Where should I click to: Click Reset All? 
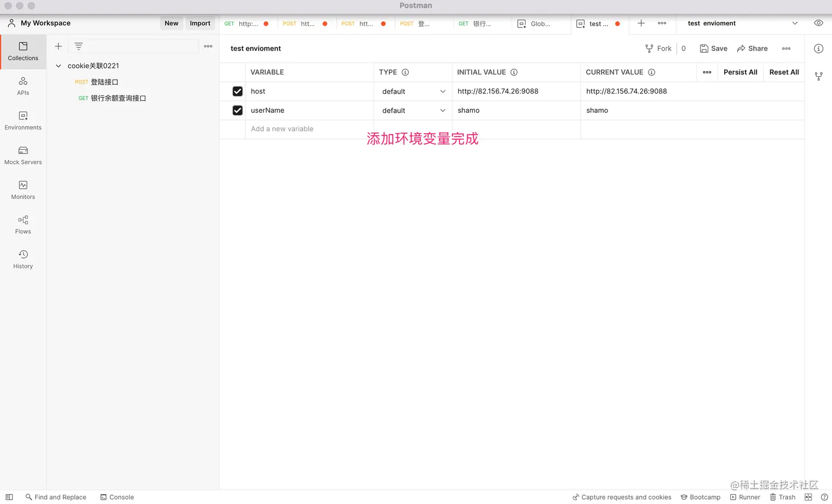[784, 72]
